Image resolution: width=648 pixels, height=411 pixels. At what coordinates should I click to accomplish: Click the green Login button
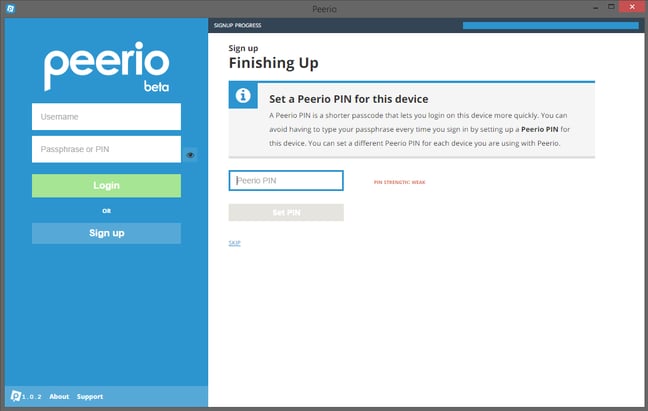coord(106,185)
